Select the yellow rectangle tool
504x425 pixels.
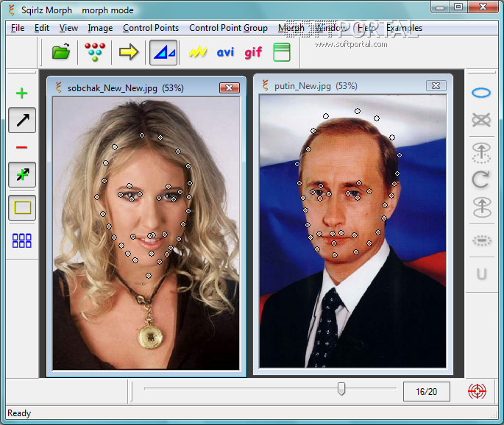22,207
